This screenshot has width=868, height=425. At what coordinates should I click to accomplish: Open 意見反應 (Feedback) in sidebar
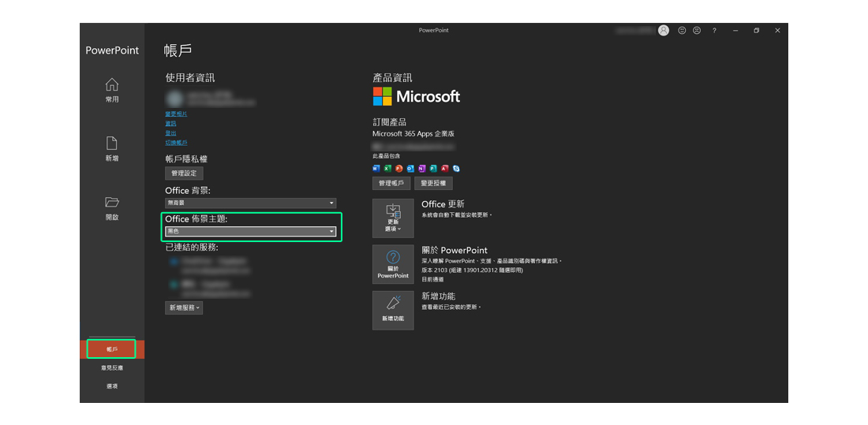(112, 367)
